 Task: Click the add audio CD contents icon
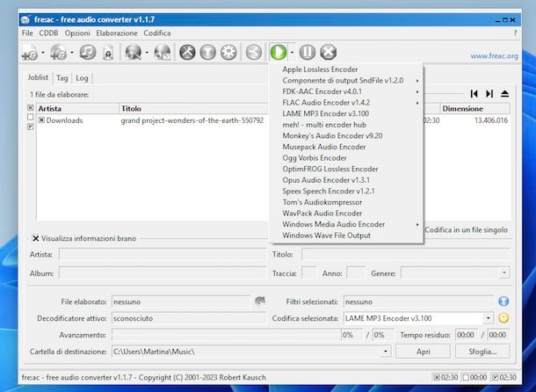[x=59, y=53]
